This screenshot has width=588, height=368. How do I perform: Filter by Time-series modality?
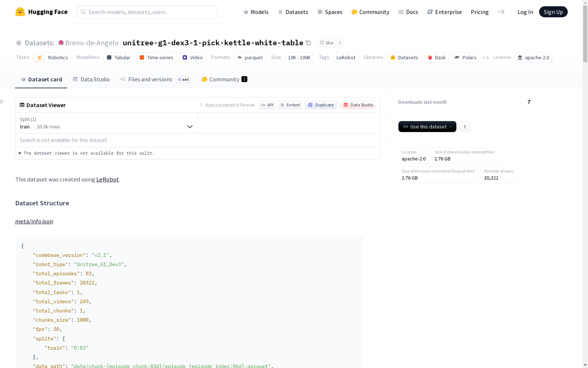point(156,57)
